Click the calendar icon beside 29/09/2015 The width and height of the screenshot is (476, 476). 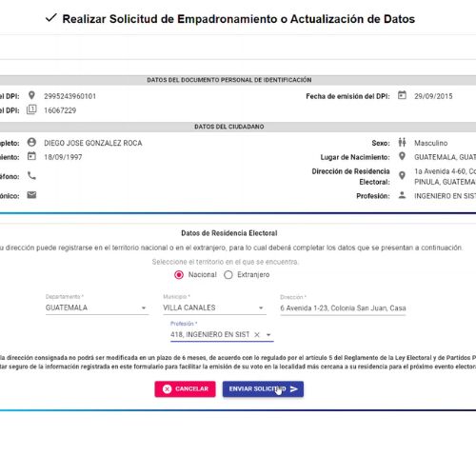coord(402,95)
